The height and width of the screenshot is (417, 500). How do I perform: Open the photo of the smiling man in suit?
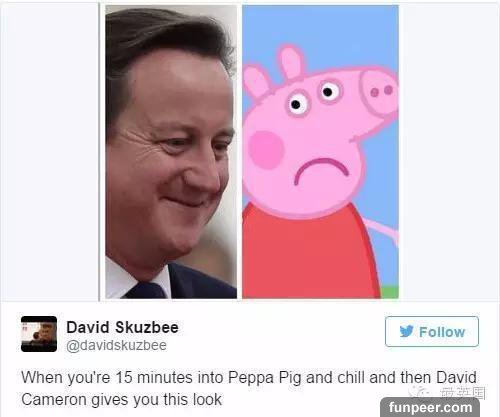tap(171, 152)
